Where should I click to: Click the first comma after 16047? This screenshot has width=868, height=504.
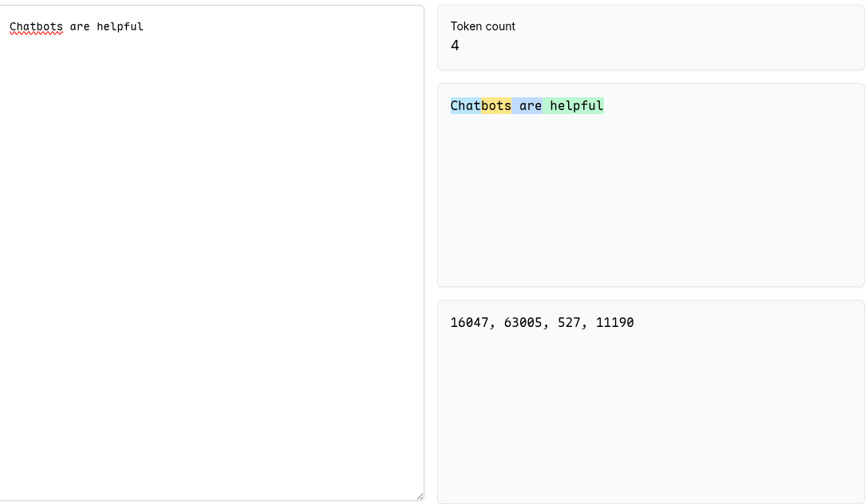pyautogui.click(x=492, y=326)
